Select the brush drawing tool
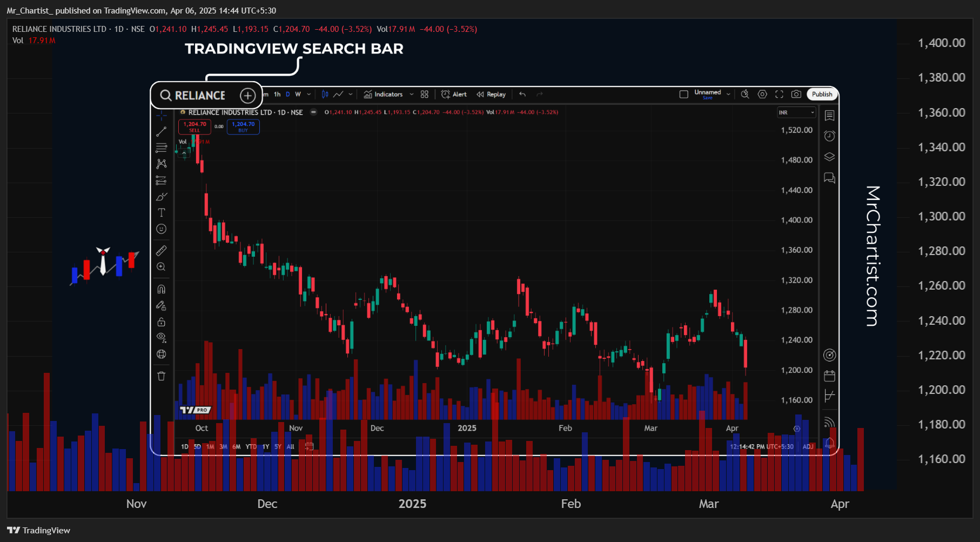Viewport: 980px width, 542px height. 161,197
